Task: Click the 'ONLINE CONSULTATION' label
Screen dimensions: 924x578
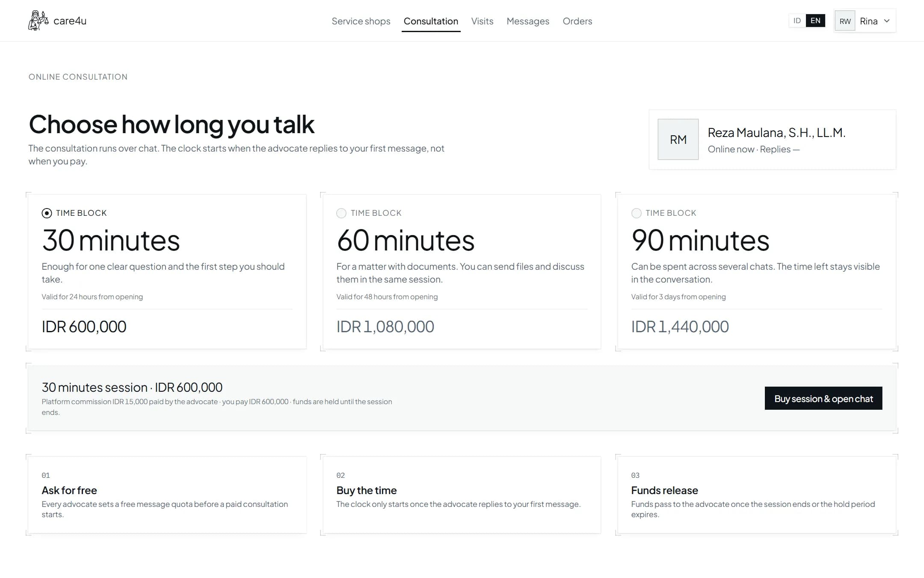Action: coord(78,77)
